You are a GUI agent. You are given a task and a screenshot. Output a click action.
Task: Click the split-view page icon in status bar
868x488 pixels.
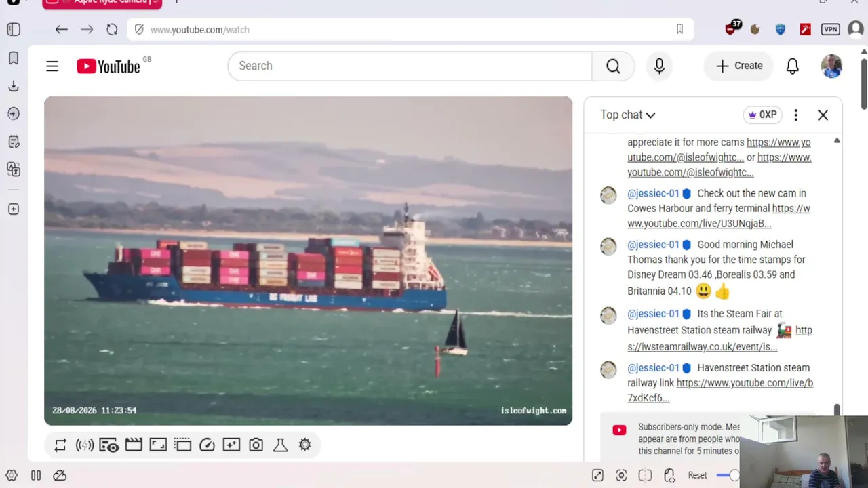pos(645,475)
